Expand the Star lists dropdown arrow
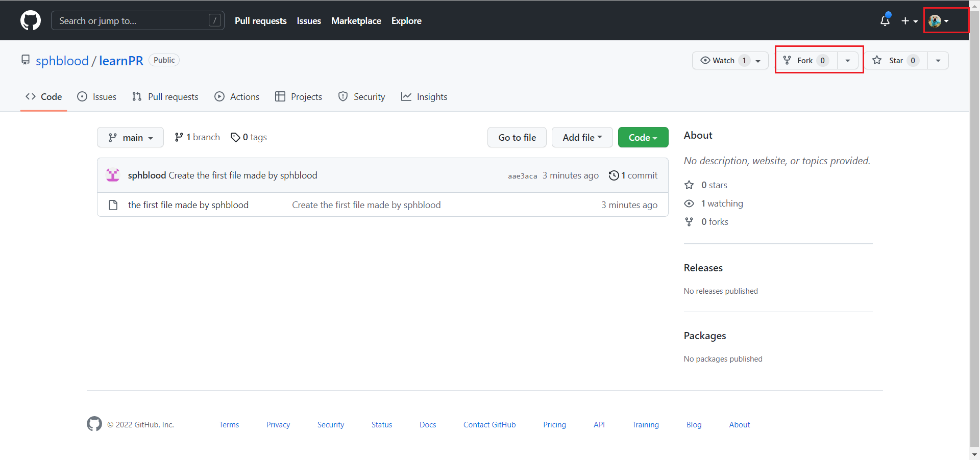The image size is (980, 460). pos(938,60)
